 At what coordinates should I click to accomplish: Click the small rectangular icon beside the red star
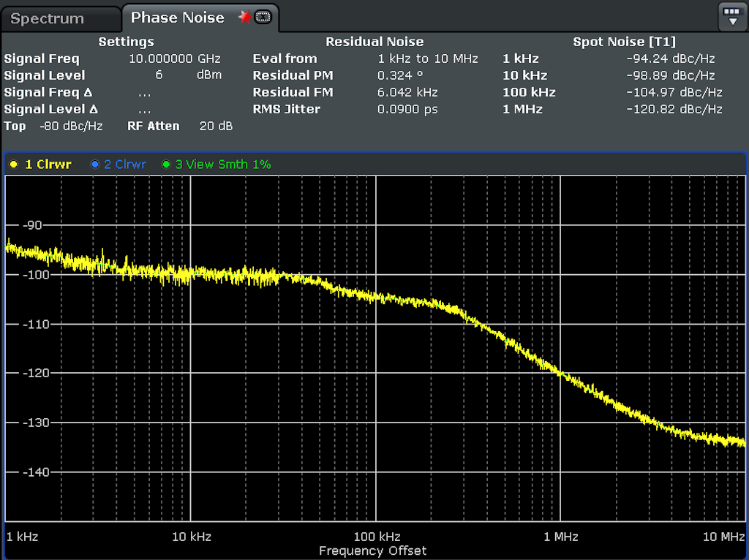point(263,18)
